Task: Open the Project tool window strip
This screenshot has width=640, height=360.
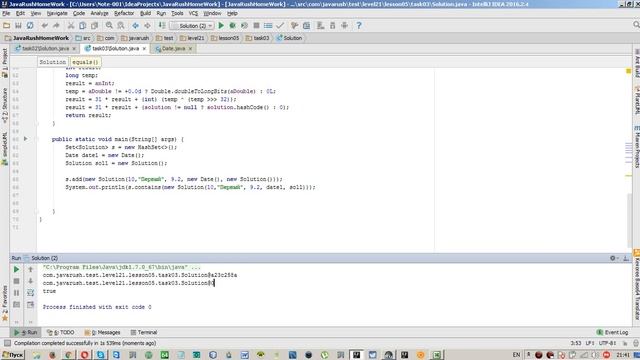Action: [4, 62]
